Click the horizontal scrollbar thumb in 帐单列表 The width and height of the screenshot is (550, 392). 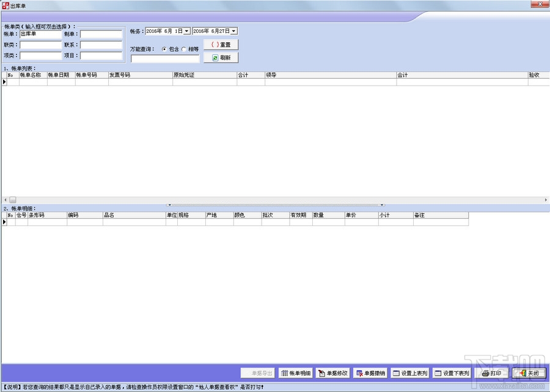click(x=13, y=200)
